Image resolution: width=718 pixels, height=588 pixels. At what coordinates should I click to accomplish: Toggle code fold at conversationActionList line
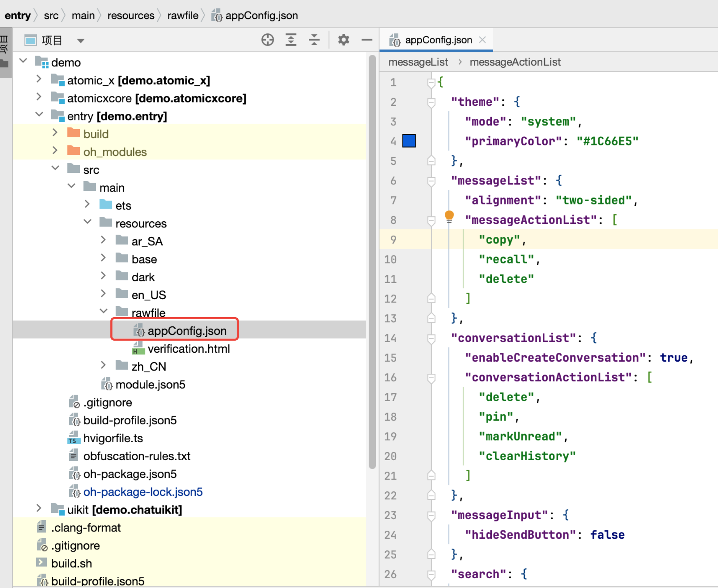point(431,378)
